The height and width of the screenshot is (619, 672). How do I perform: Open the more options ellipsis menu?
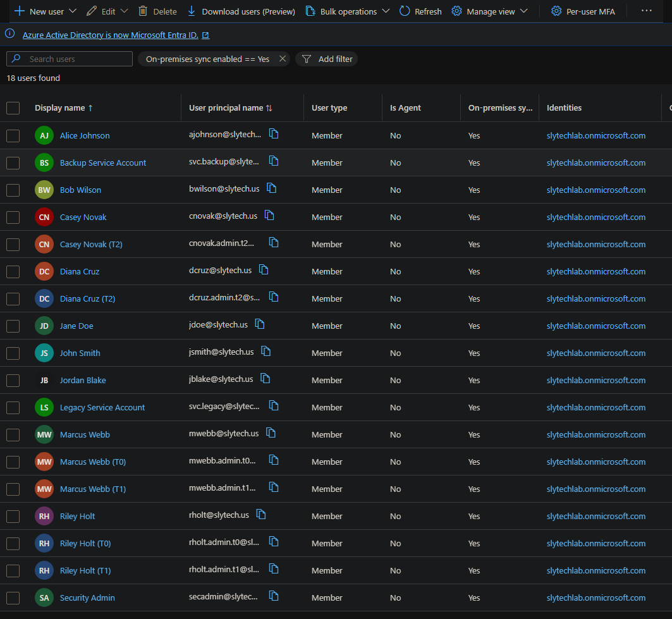[x=646, y=11]
